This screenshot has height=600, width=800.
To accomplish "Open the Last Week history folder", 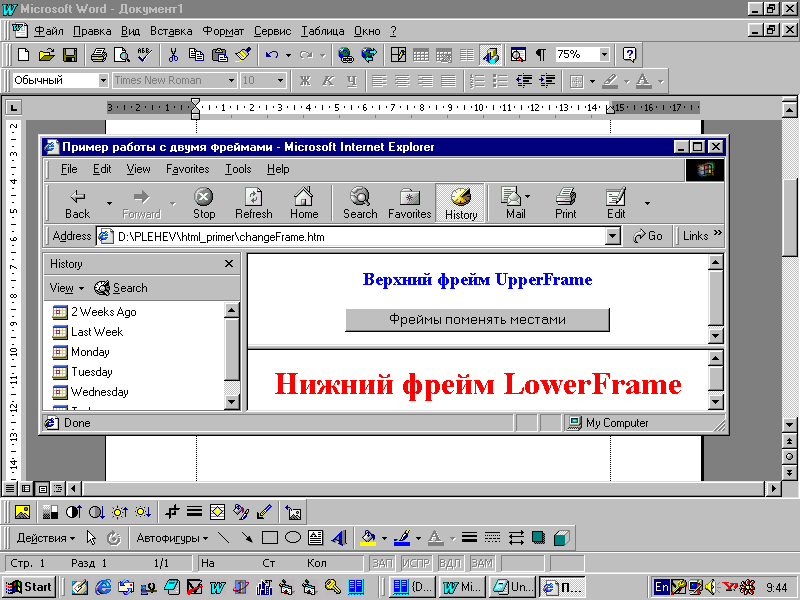I will (x=87, y=332).
